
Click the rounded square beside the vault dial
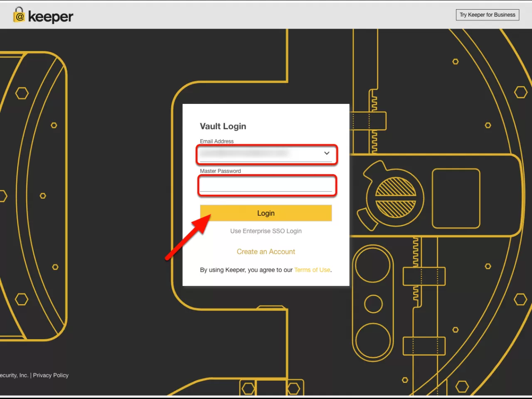(456, 198)
